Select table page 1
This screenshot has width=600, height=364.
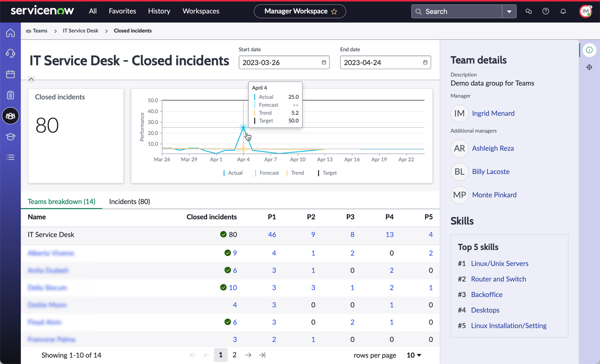(x=221, y=355)
